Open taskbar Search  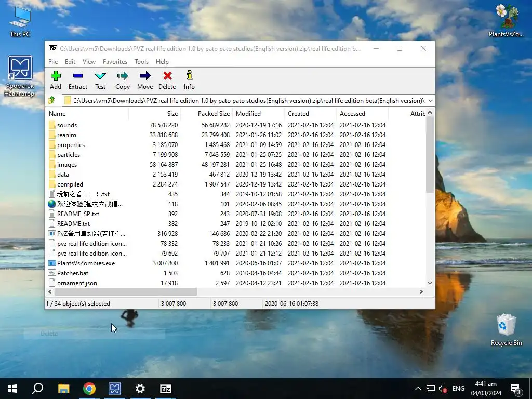coord(37,389)
